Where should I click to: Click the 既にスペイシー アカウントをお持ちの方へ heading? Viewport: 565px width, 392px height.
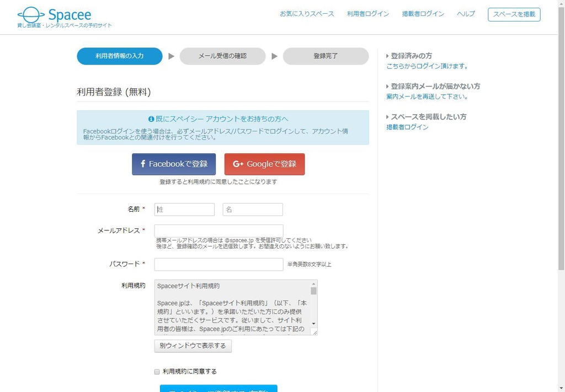coord(222,119)
